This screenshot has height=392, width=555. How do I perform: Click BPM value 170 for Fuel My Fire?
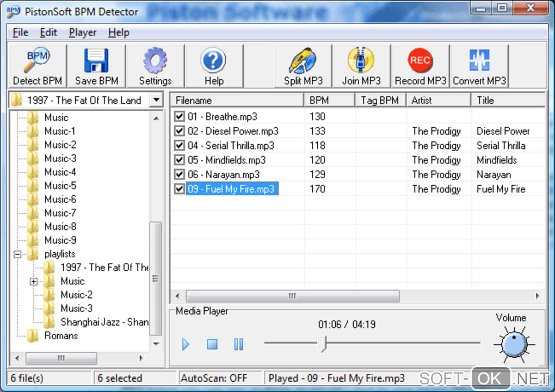pyautogui.click(x=317, y=189)
